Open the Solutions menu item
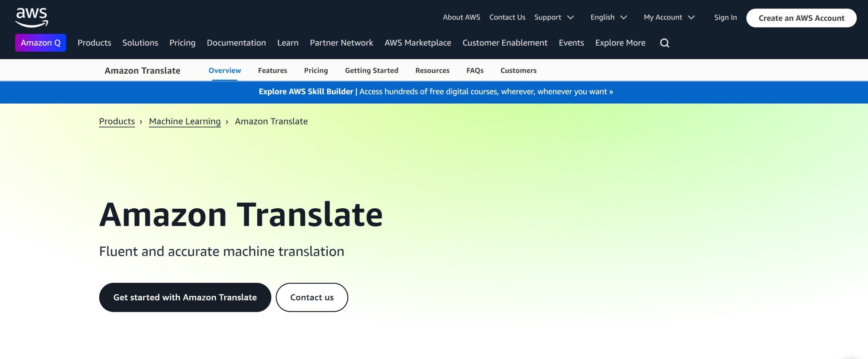 tap(140, 43)
